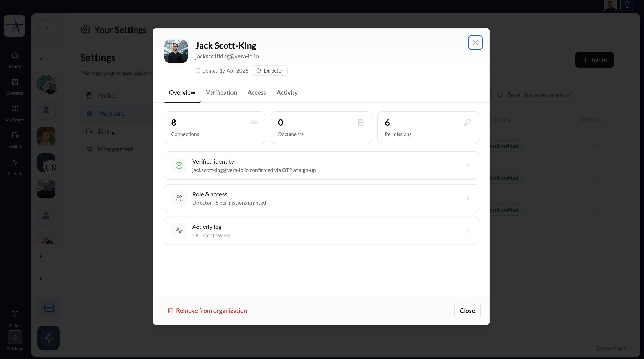Open actions menu for second member row

[596, 178]
